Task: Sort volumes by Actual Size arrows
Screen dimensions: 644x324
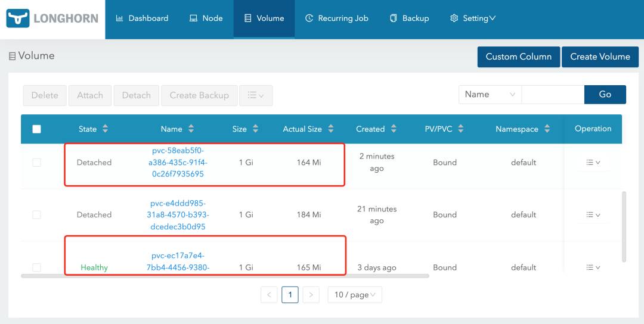Action: (331, 129)
